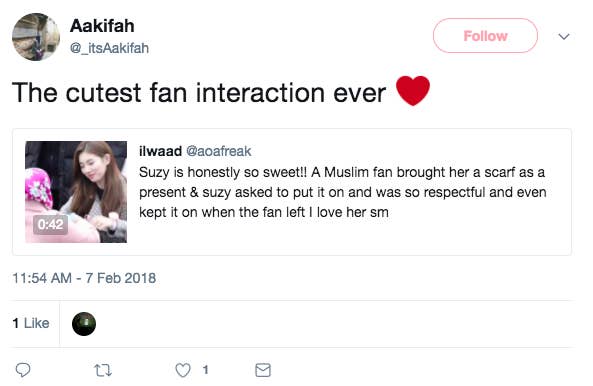
Task: Open Aakifah's profile avatar
Action: (x=36, y=37)
